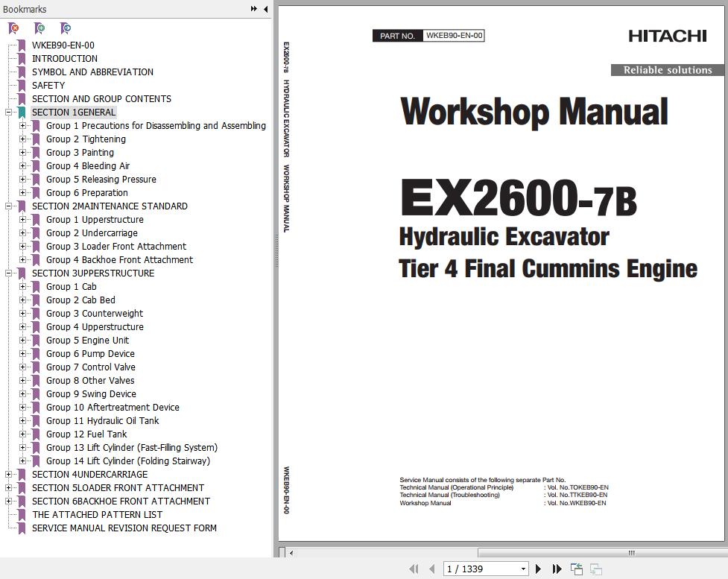
Task: Expand Group 2 Tightening node
Action: 22,139
